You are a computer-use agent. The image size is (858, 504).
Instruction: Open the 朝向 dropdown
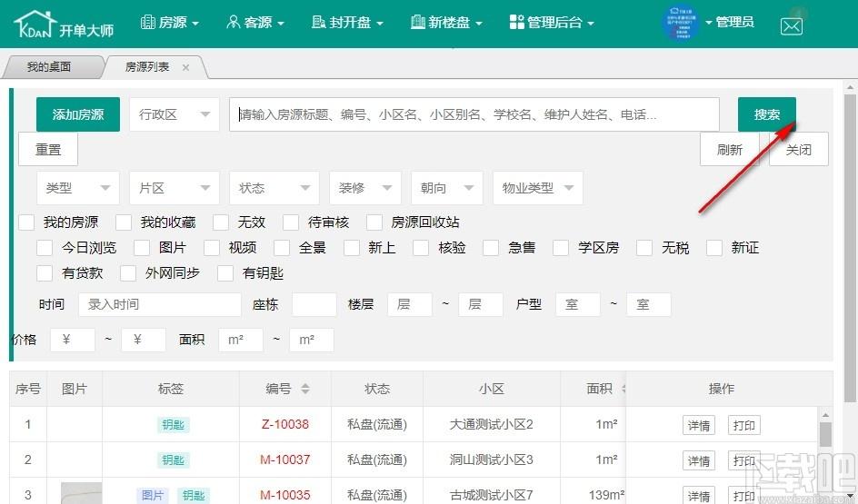pyautogui.click(x=447, y=188)
